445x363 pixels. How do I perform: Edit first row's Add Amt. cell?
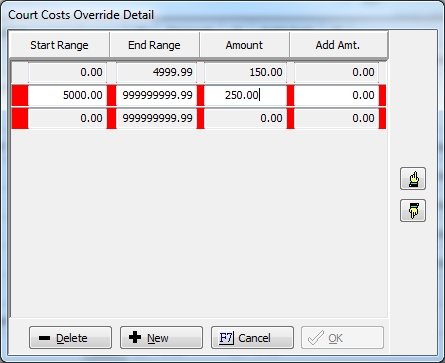click(x=336, y=72)
